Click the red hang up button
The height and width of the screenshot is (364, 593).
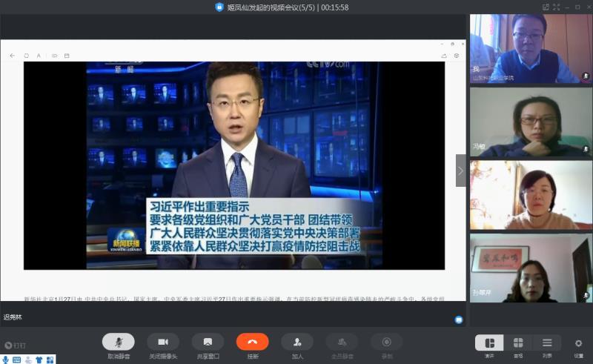(252, 342)
